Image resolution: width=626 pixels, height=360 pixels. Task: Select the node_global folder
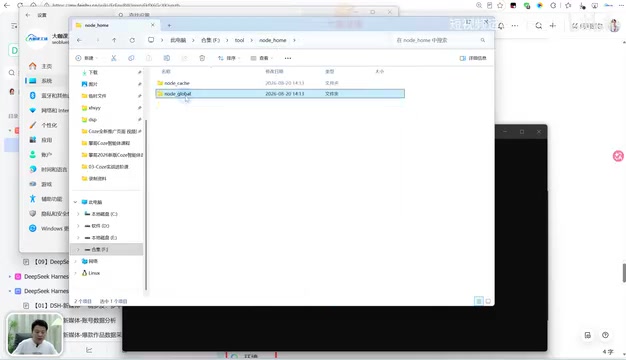pos(280,94)
